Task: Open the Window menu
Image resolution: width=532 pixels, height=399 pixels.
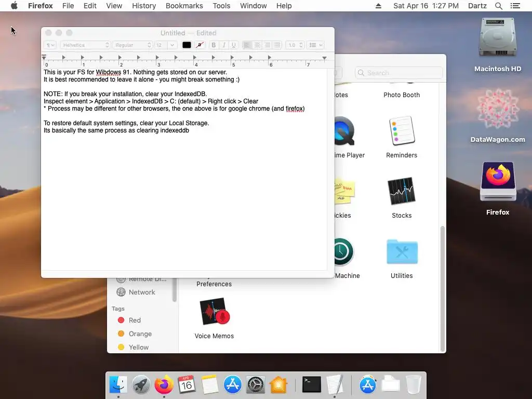Action: (x=254, y=6)
